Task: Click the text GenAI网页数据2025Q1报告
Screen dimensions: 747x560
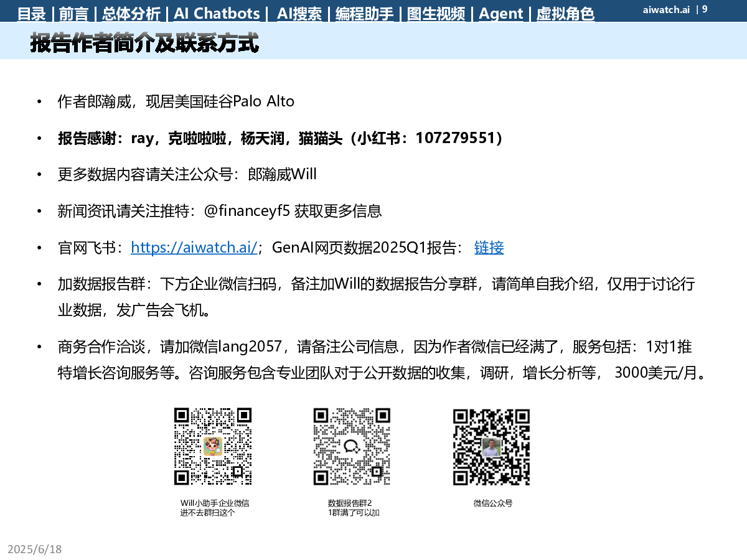Action: pyautogui.click(x=366, y=248)
